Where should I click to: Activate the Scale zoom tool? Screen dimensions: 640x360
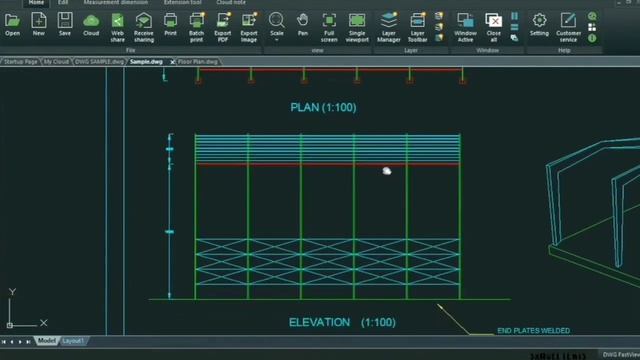(x=276, y=24)
